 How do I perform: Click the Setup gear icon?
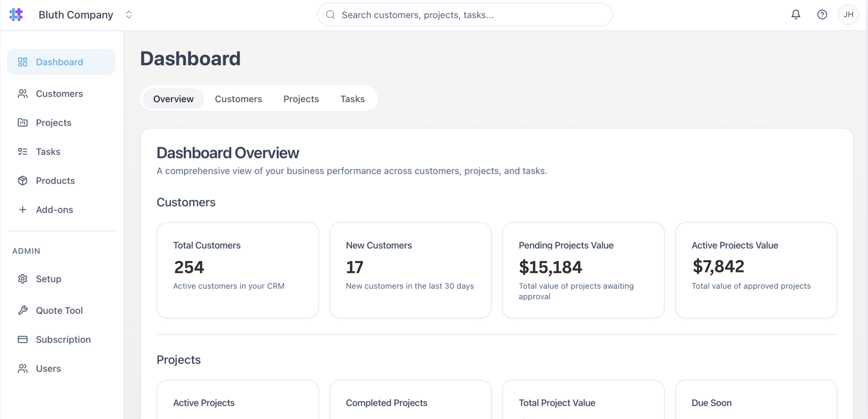pyautogui.click(x=23, y=279)
